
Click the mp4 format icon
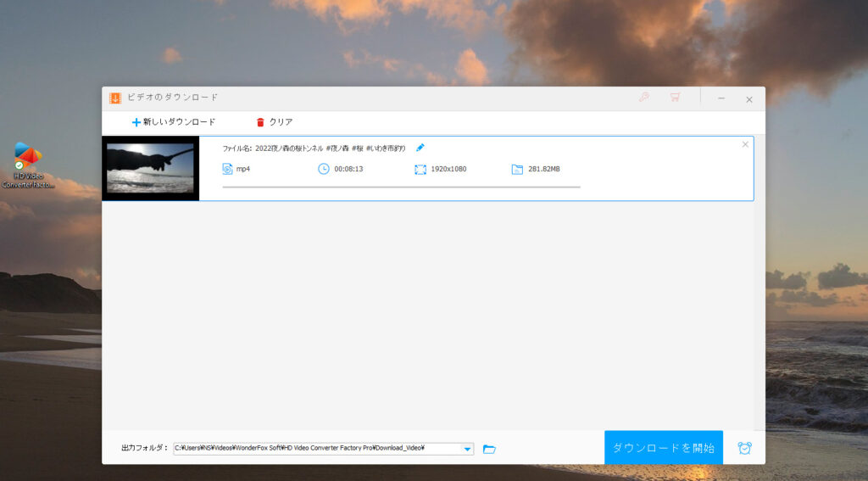pos(227,169)
